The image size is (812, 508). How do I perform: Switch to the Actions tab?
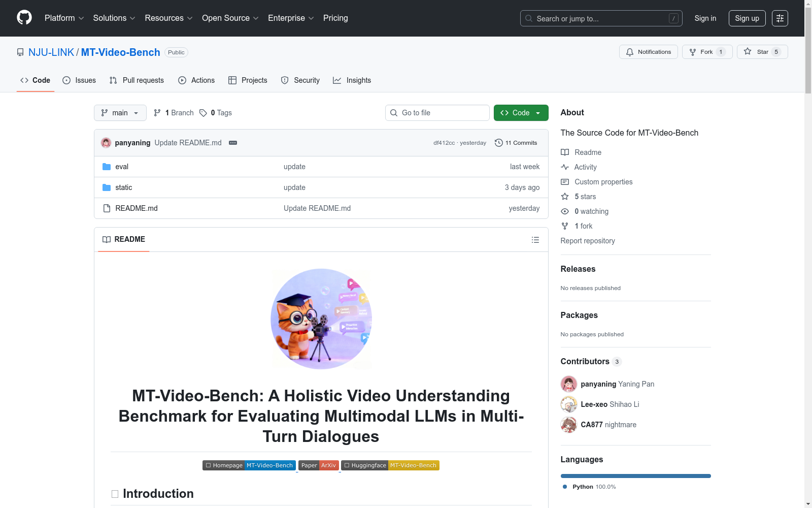tap(196, 80)
